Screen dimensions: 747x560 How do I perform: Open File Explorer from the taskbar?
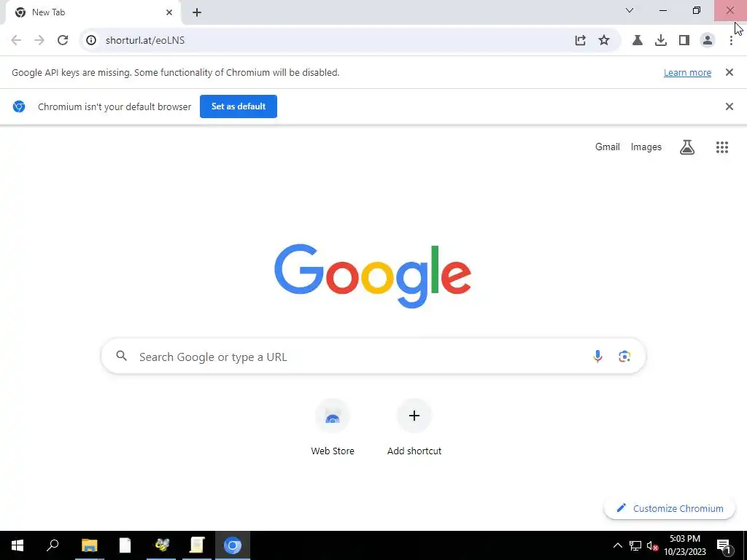[x=89, y=545]
